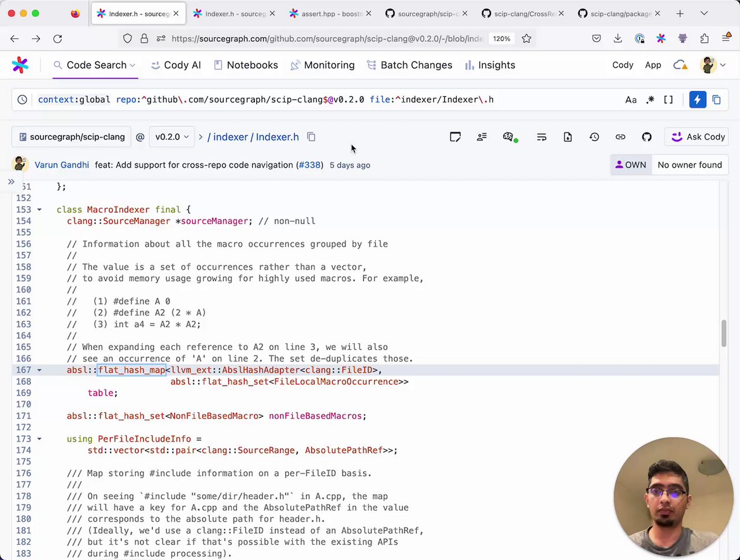Open the Code Search dropdown
Image resolution: width=740 pixels, height=560 pixels.
[95, 65]
